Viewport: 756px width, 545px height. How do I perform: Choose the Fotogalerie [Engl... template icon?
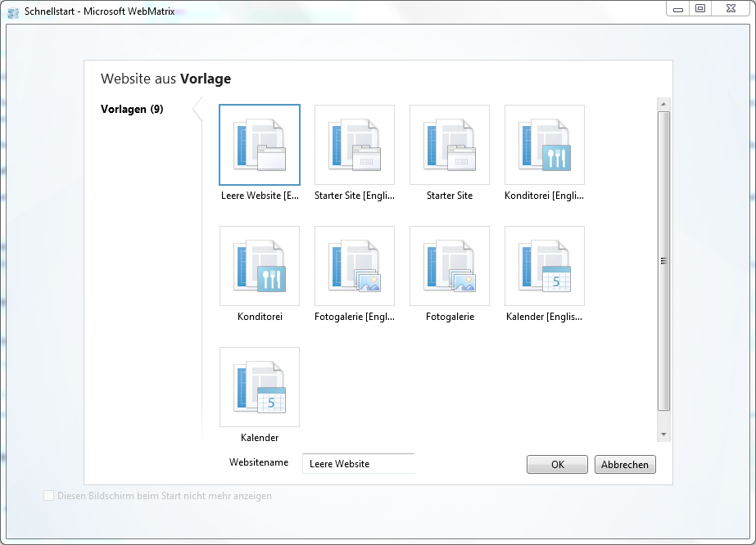click(355, 266)
